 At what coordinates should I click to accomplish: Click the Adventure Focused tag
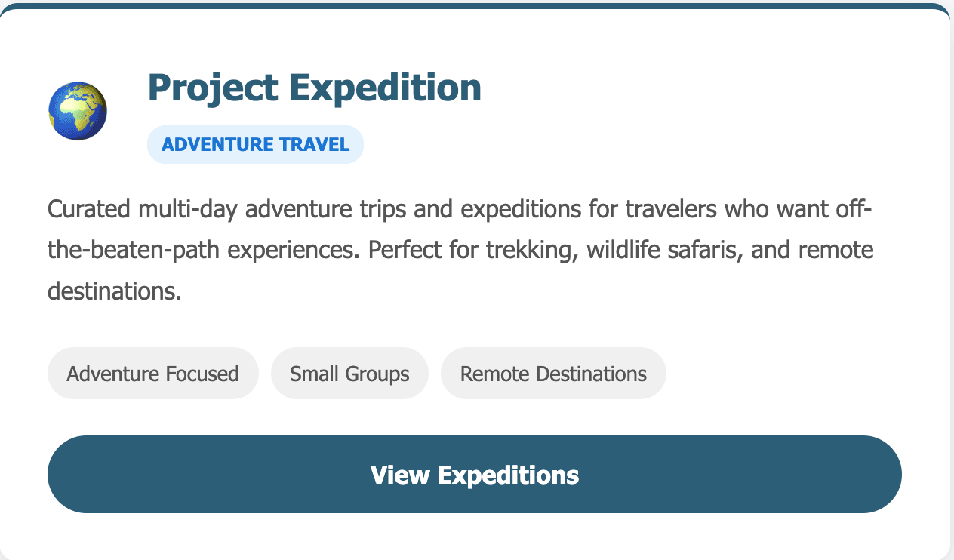point(152,374)
